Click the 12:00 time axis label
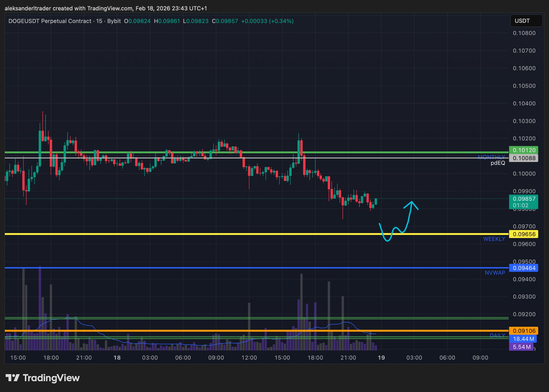This screenshot has height=392, width=549. point(249,358)
